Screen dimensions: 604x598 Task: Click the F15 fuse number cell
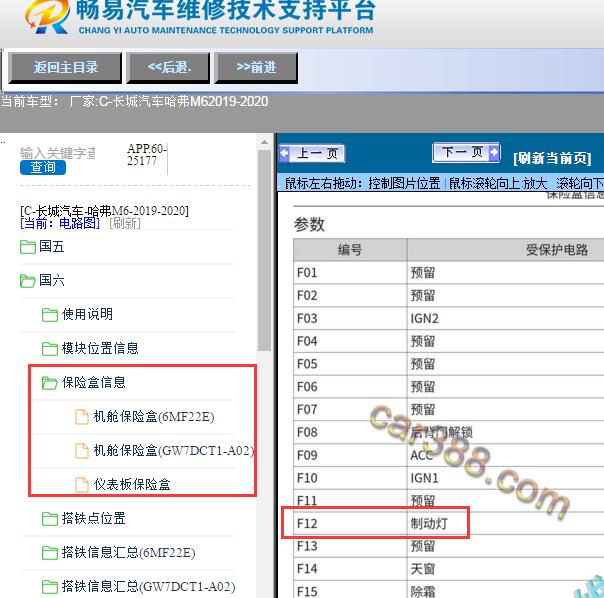pyautogui.click(x=350, y=590)
